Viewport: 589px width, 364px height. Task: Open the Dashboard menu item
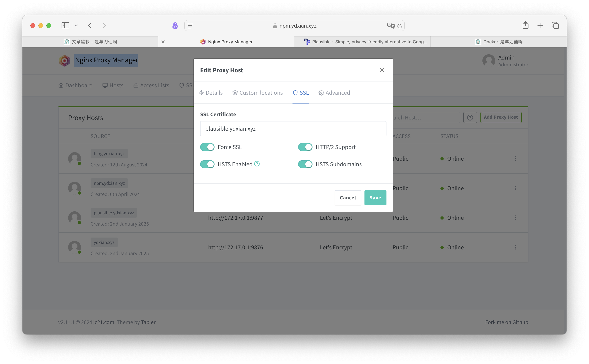coord(75,85)
